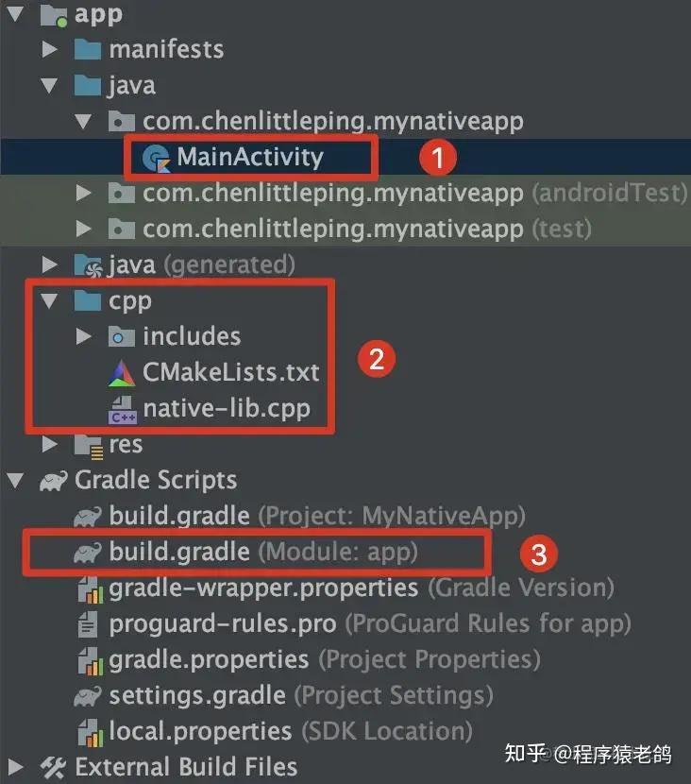Expand the res folder
691x784 pixels.
point(50,444)
